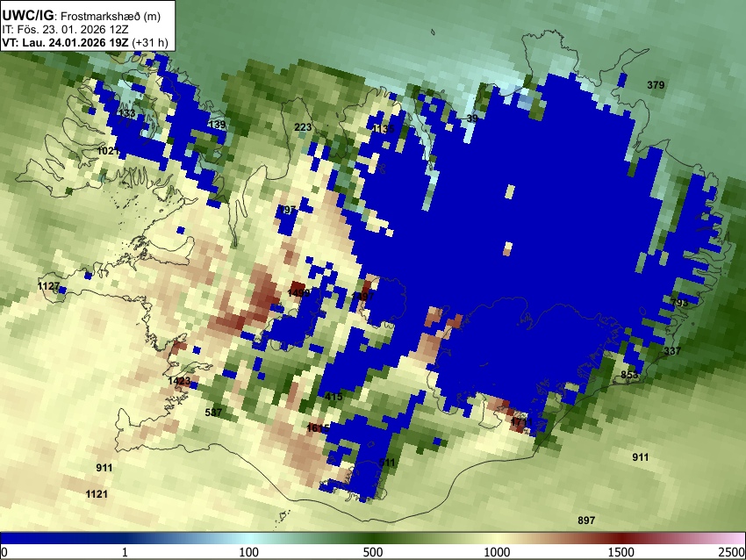
Task: Click the "VT: Lau. 24.01.2026 19Z" line
Action: [x=65, y=42]
